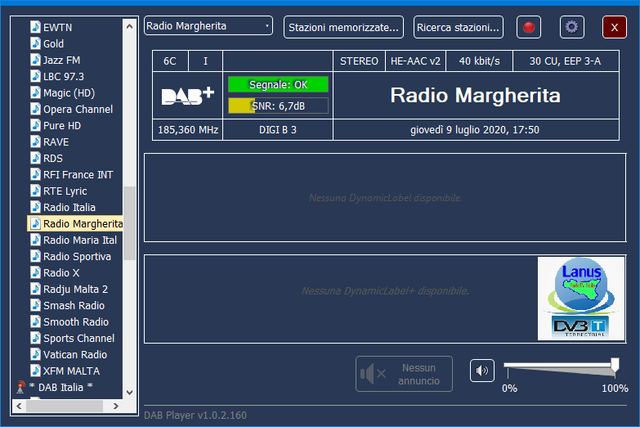Click the date giovedì 9 luglio 2020, 17:50
The height and width of the screenshot is (427, 640).
click(475, 130)
